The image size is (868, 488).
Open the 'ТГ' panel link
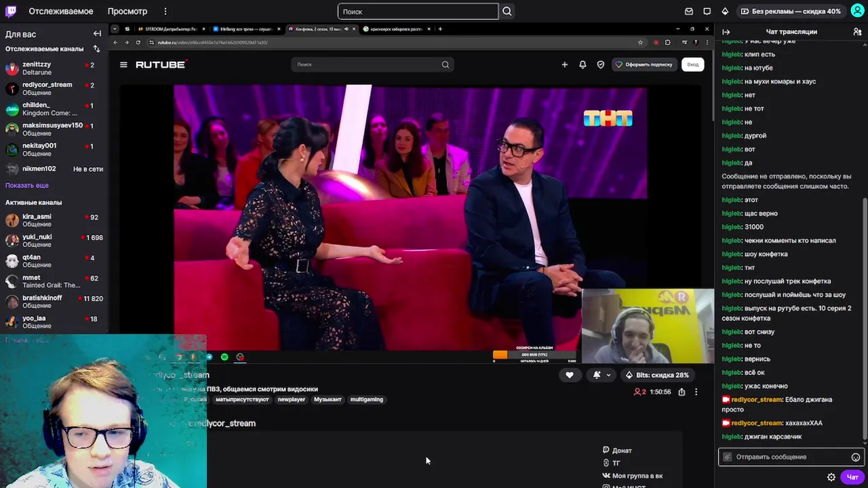(x=611, y=463)
